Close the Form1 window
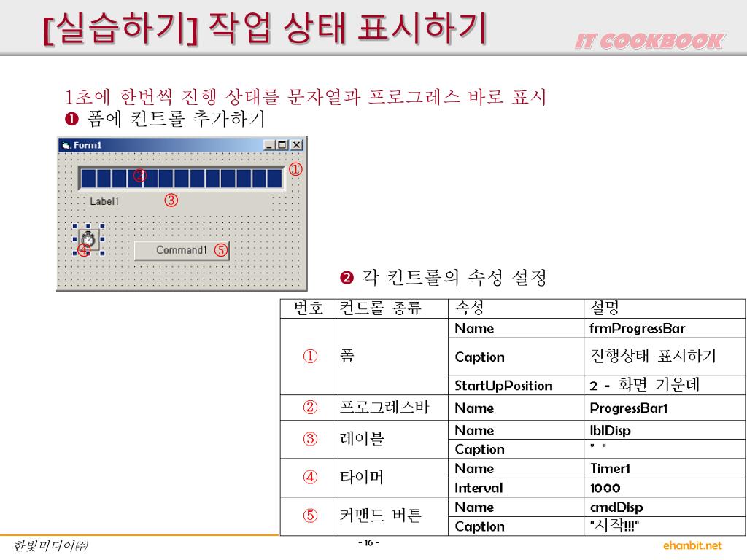747x560 pixels. coord(296,145)
